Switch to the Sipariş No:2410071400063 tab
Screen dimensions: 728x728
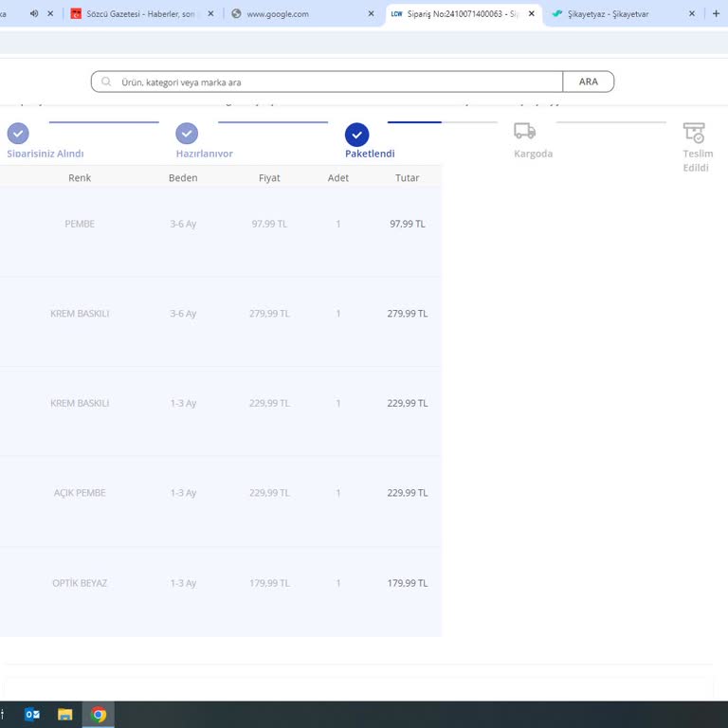462,14
